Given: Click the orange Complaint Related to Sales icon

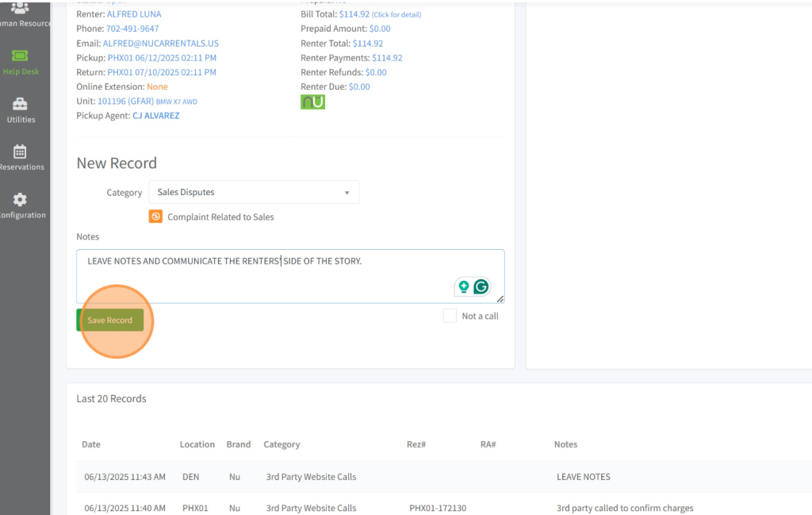Looking at the screenshot, I should point(156,217).
